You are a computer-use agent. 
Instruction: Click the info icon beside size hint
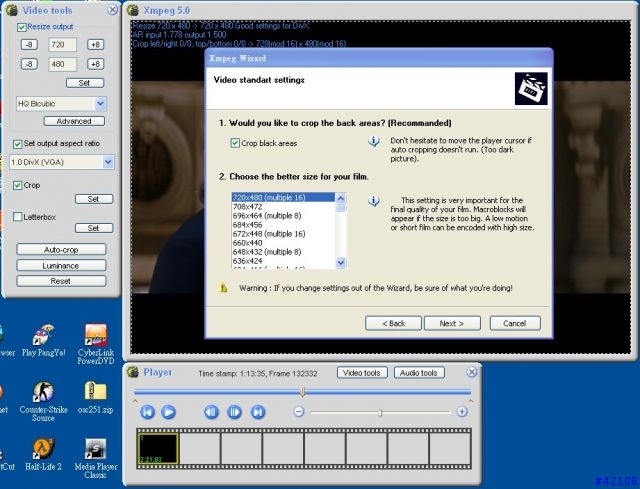point(374,201)
